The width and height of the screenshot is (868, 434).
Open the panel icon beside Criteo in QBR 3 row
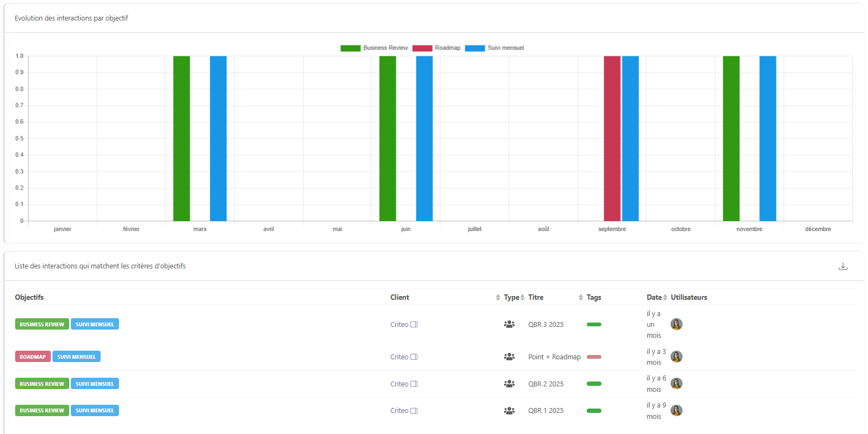[x=414, y=325]
